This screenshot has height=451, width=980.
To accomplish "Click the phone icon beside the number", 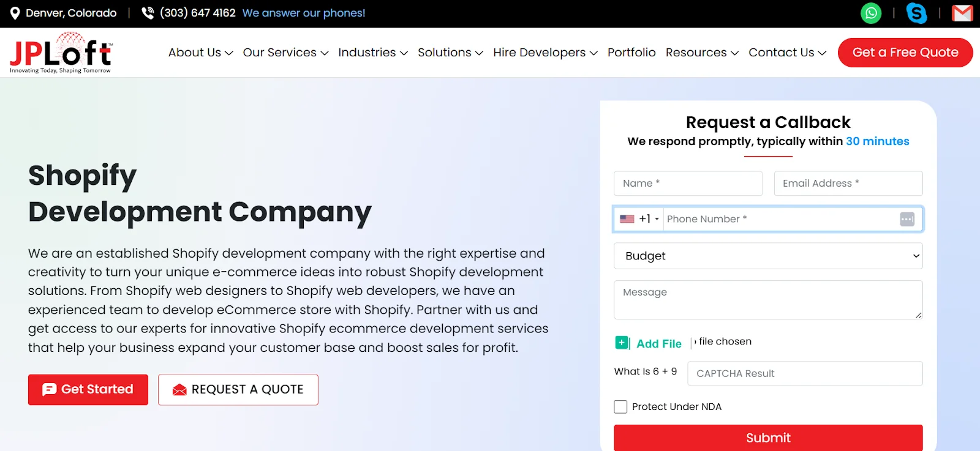I will [147, 12].
